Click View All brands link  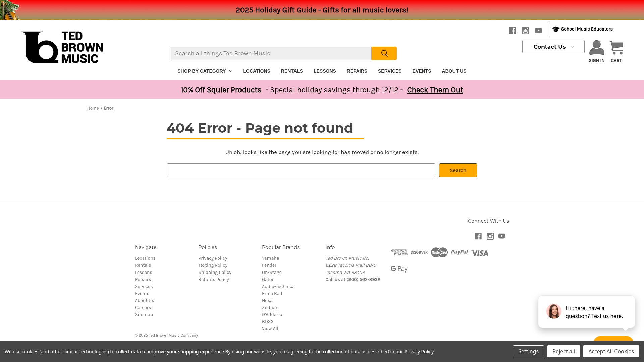click(270, 329)
